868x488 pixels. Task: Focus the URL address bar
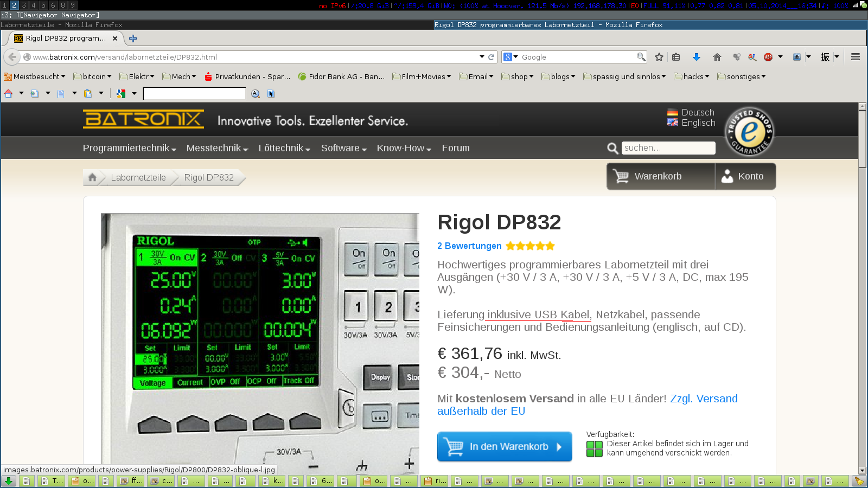[x=255, y=57]
